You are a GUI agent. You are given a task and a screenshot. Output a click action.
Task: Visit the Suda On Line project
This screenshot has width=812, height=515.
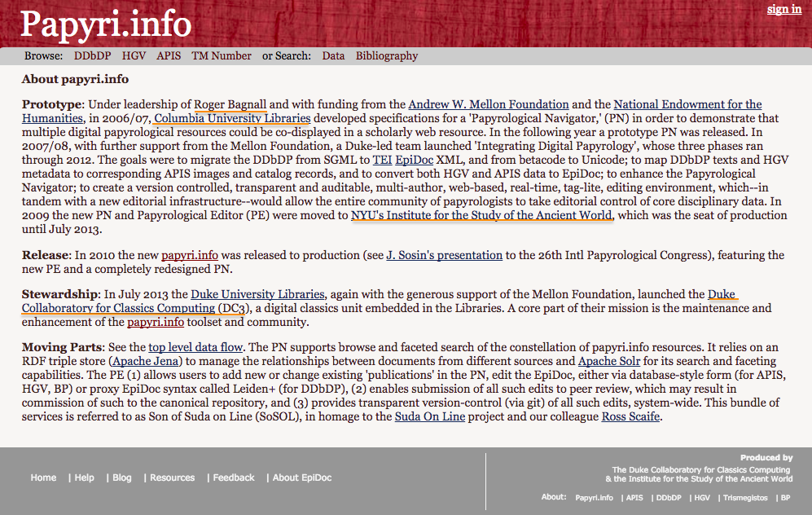tap(430, 417)
